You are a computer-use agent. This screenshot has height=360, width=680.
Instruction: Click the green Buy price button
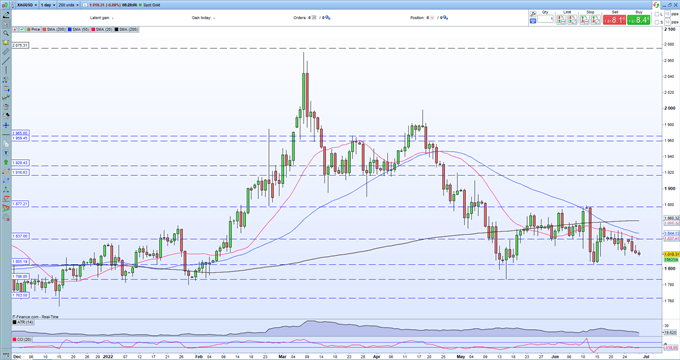coord(638,20)
